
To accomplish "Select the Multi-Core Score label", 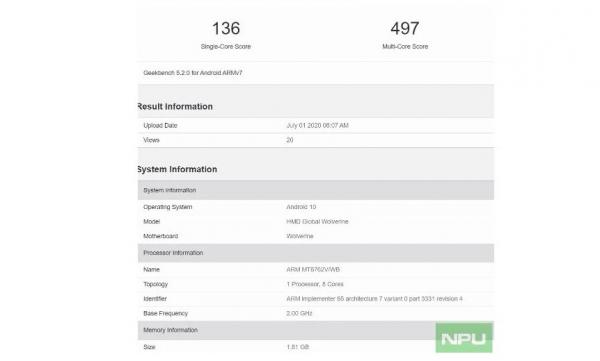I will (405, 46).
